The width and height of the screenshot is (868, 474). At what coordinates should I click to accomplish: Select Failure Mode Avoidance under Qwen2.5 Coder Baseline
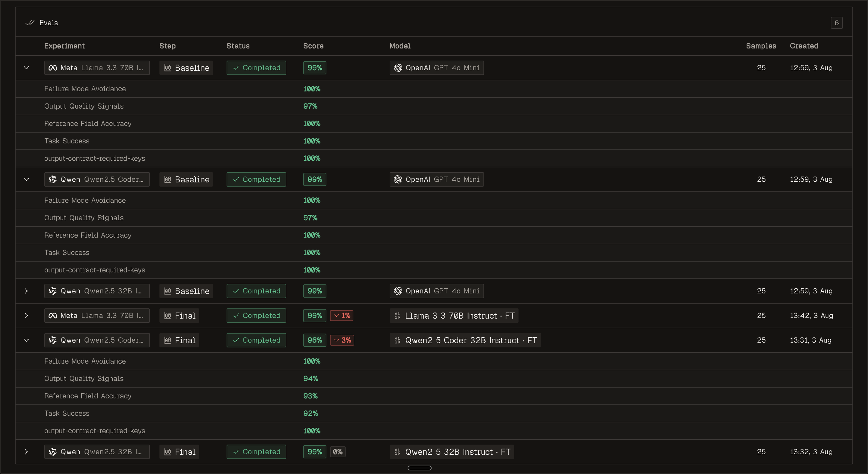point(85,200)
